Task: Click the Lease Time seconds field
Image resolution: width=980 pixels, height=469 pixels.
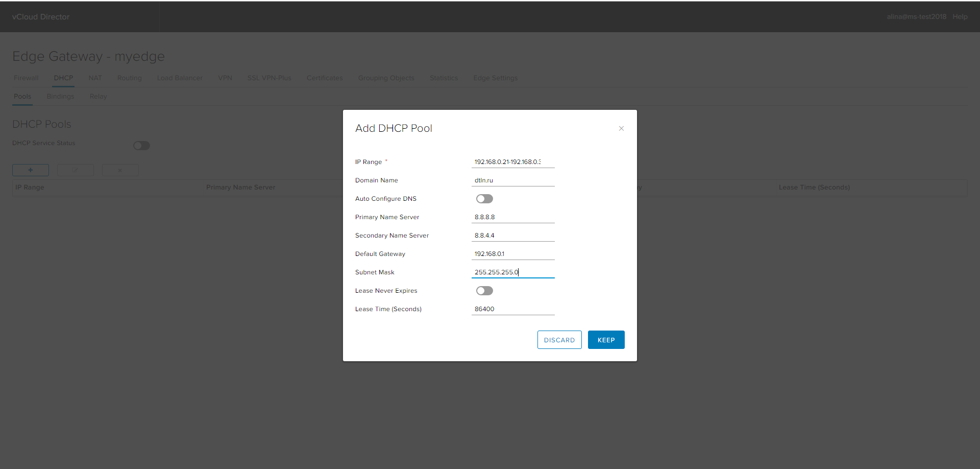Action: pos(512,309)
